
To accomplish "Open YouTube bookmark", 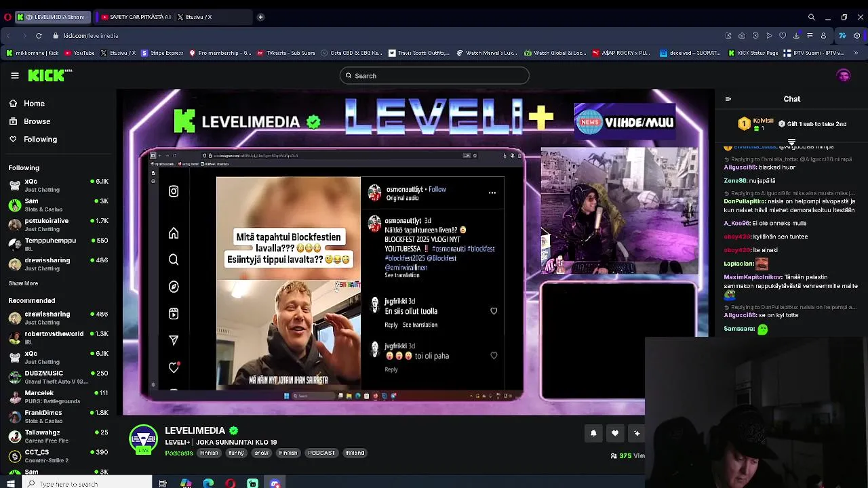I will (79, 53).
